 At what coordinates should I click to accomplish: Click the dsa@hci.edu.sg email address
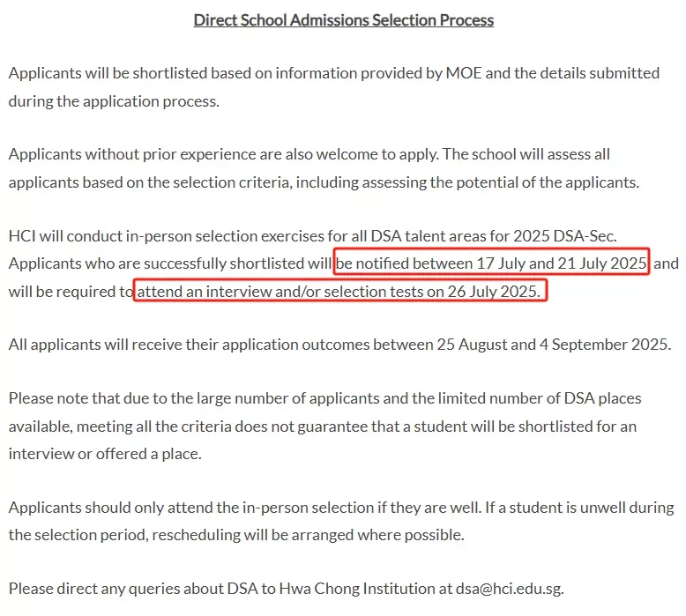coord(509,589)
